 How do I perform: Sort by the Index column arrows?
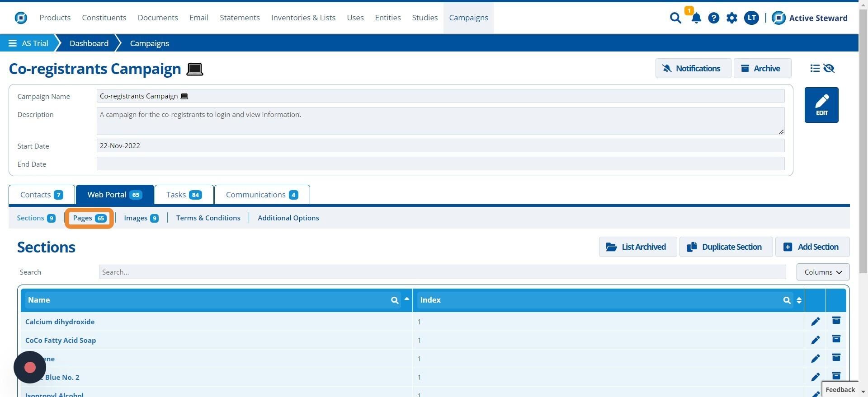[x=799, y=300]
